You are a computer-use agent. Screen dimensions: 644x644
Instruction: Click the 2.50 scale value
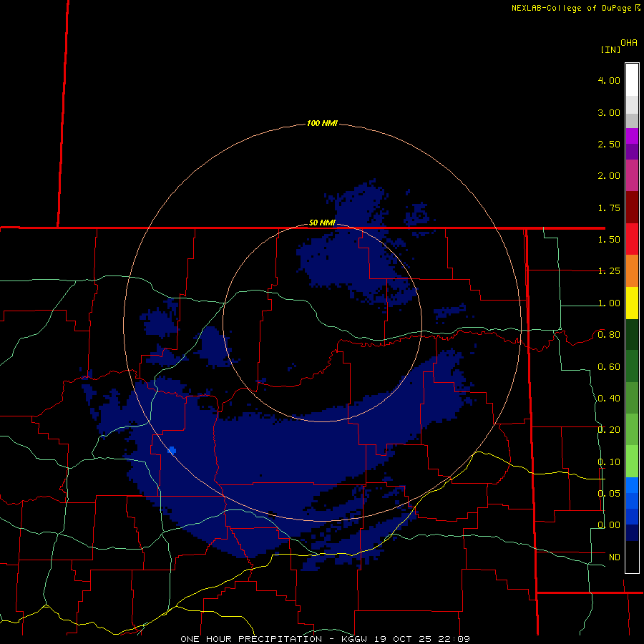[x=609, y=144]
